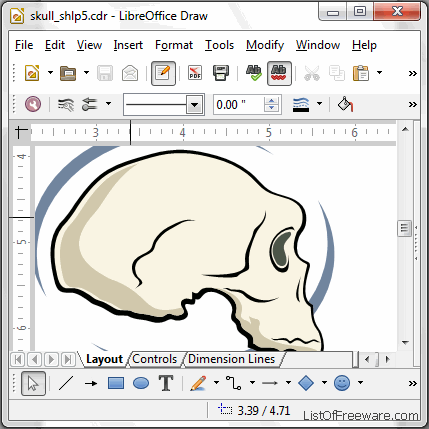Image resolution: width=429 pixels, height=429 pixels.
Task: Export directly as PDF
Action: pyautogui.click(x=195, y=73)
